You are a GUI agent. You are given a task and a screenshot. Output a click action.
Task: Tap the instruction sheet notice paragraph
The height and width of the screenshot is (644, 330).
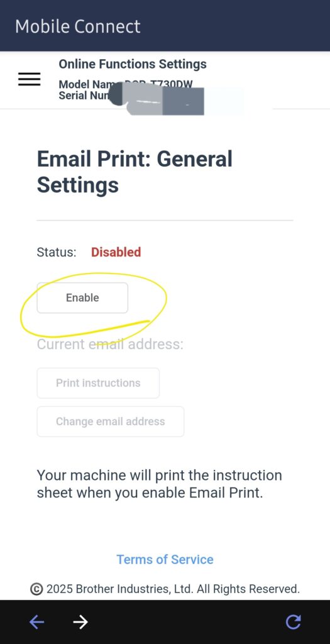coord(159,484)
